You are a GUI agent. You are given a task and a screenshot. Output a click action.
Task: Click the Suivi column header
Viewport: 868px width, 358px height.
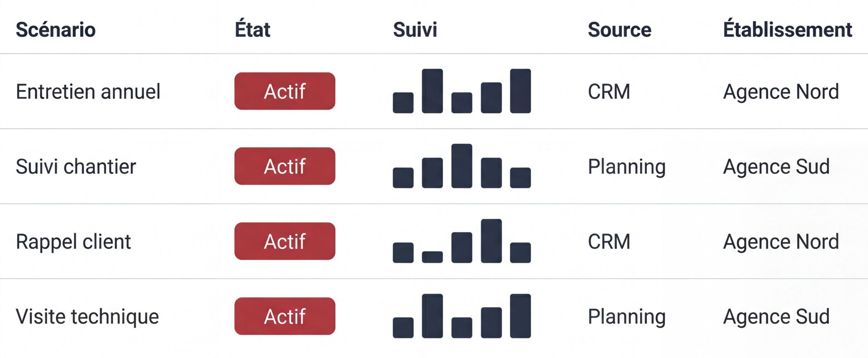(x=415, y=30)
